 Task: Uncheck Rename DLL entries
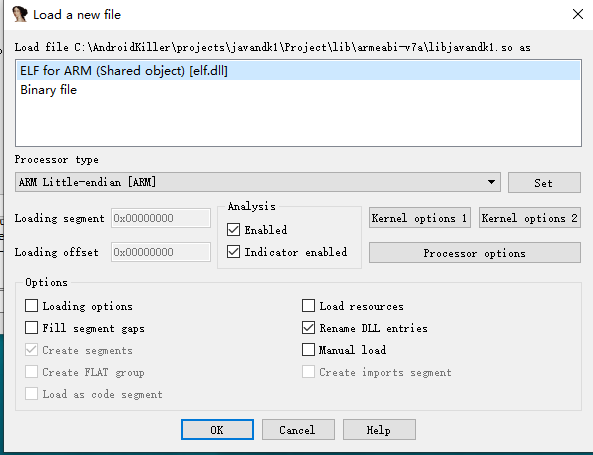(x=308, y=328)
